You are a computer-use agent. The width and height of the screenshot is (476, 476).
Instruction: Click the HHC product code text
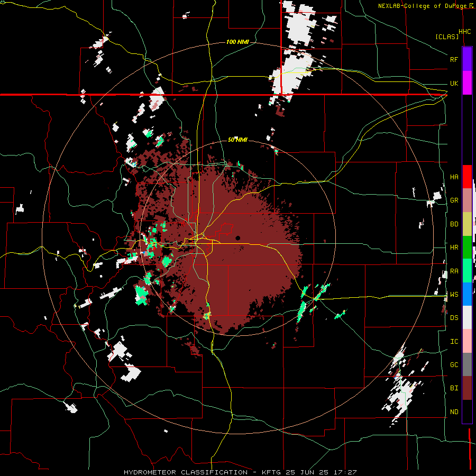coord(464,32)
